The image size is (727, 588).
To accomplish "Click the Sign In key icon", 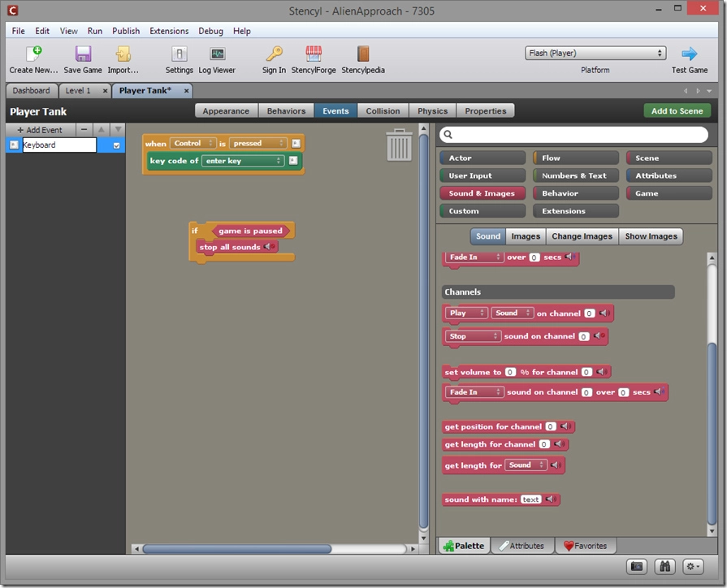I will pyautogui.click(x=274, y=54).
